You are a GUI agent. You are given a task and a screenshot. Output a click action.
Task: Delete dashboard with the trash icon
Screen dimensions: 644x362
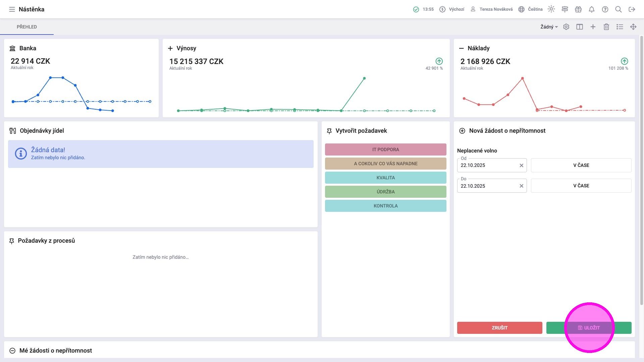click(606, 27)
